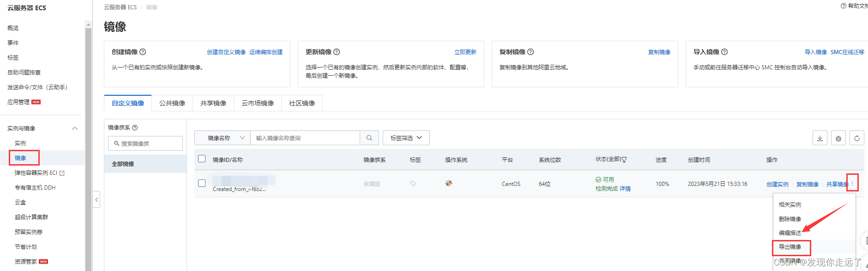Viewport: 868px width, 271px height.
Task: Check the Created_from image row checkbox
Action: point(202,183)
